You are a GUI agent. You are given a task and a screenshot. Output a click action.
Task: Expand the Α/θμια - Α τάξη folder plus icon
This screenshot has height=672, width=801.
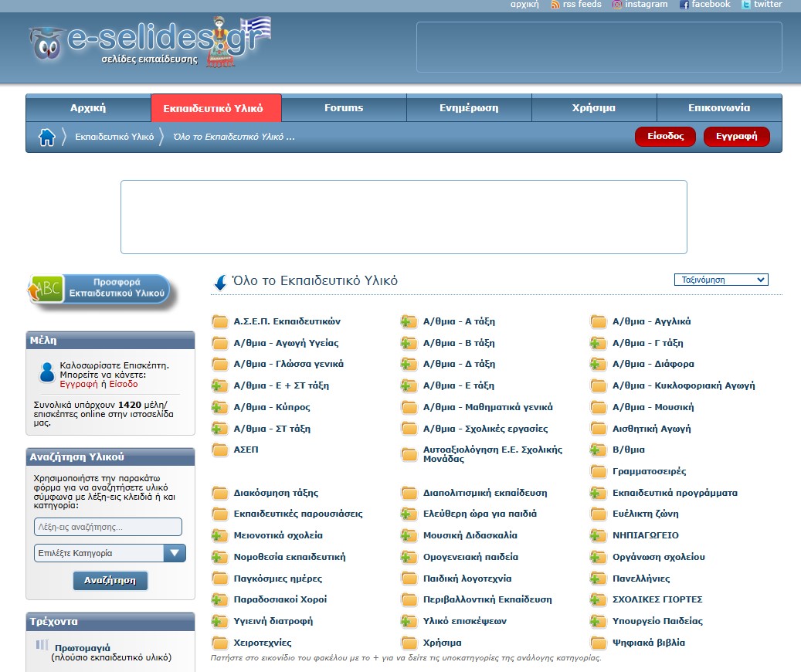coord(409,322)
